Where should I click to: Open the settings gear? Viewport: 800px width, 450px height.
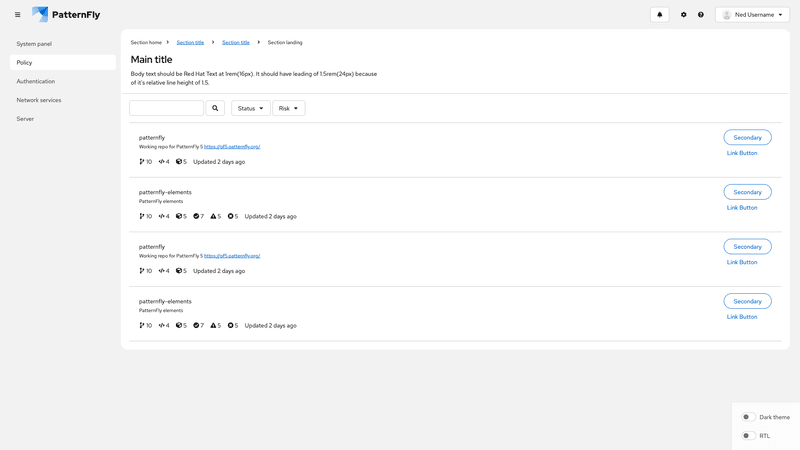(684, 15)
